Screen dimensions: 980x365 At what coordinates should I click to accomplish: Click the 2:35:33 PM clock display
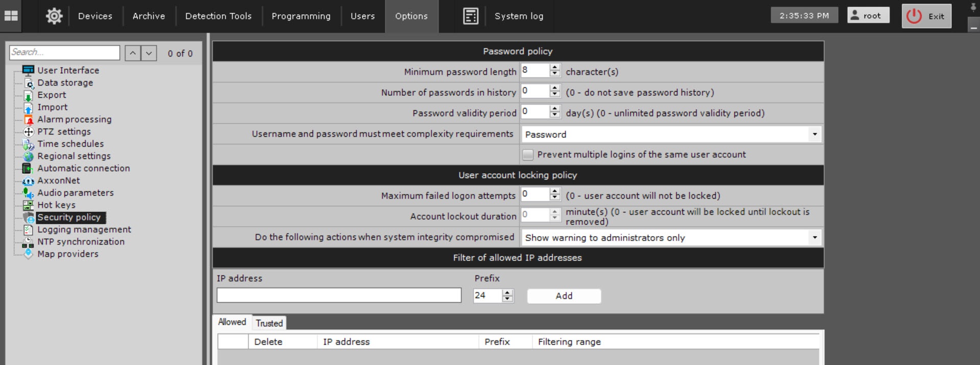point(804,15)
